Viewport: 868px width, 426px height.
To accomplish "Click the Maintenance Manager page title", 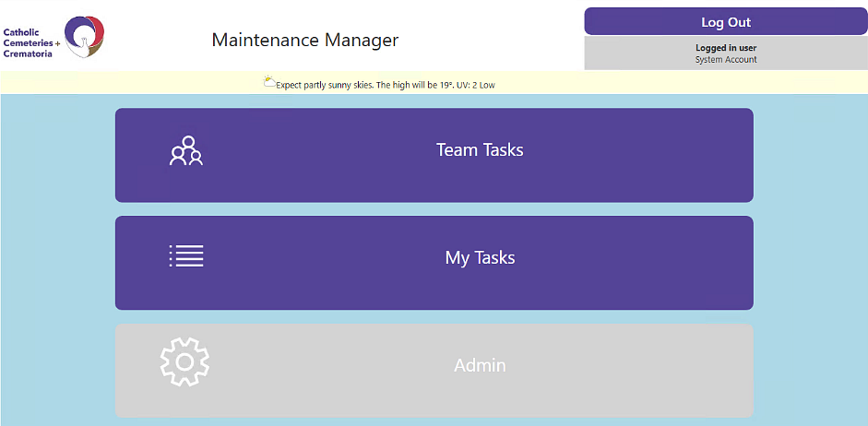I will coord(305,41).
